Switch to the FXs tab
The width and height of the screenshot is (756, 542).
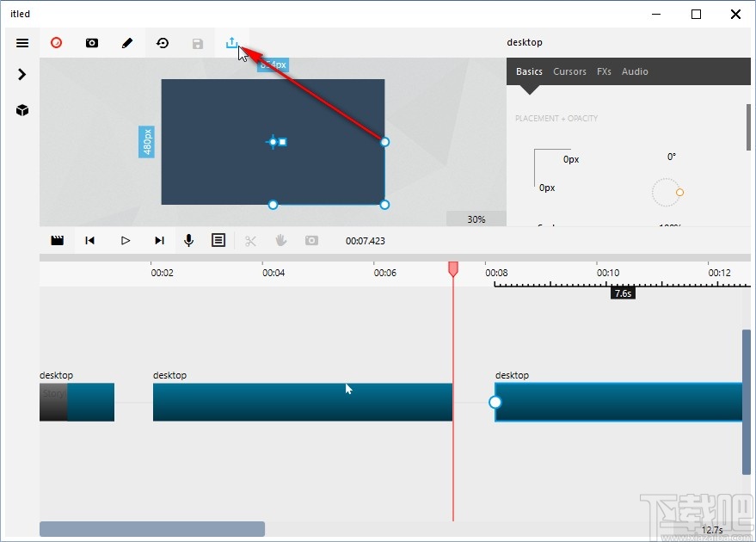click(604, 71)
